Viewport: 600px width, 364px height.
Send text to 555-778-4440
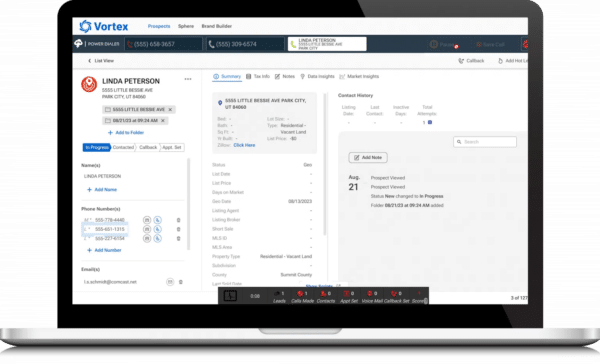(147, 220)
